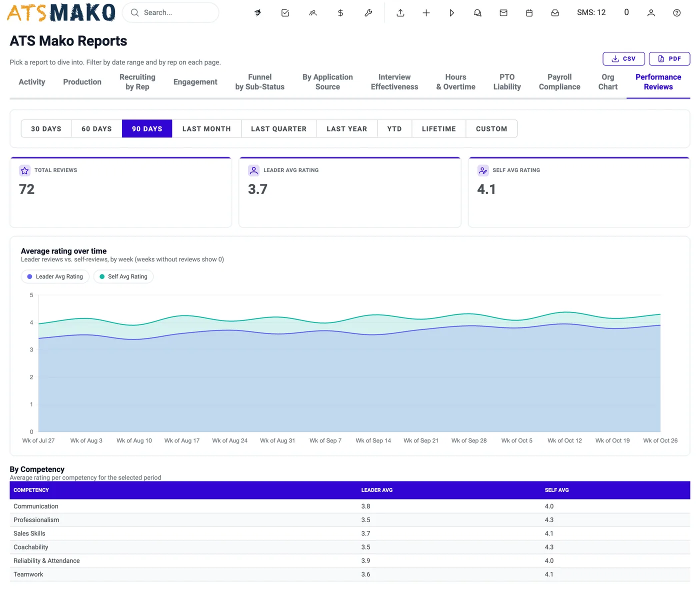Click the Total Reviews star icon

[24, 170]
